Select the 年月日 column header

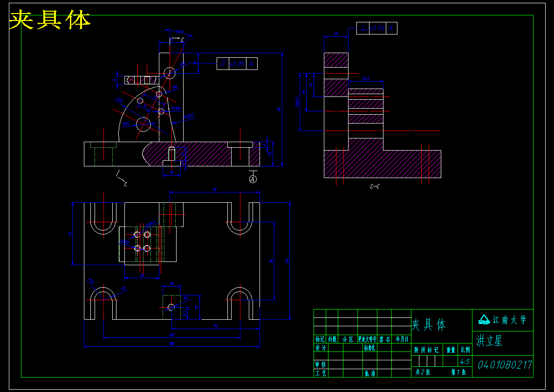402,339
